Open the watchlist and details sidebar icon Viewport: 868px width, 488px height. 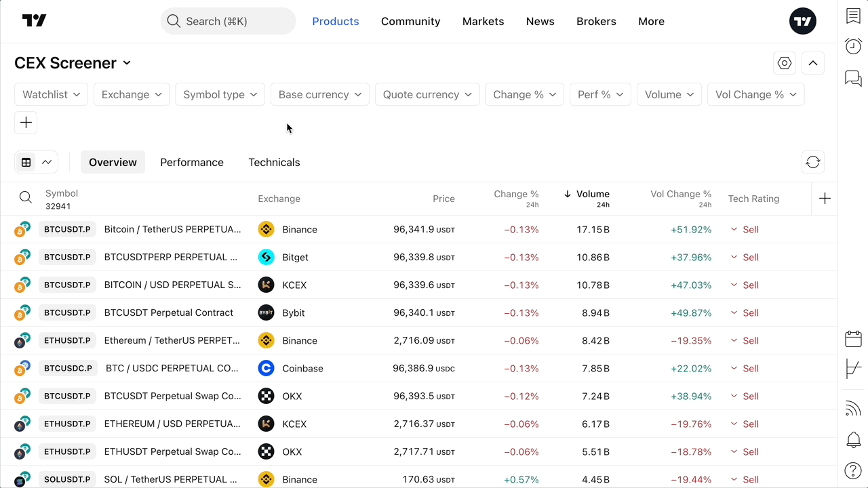click(853, 16)
